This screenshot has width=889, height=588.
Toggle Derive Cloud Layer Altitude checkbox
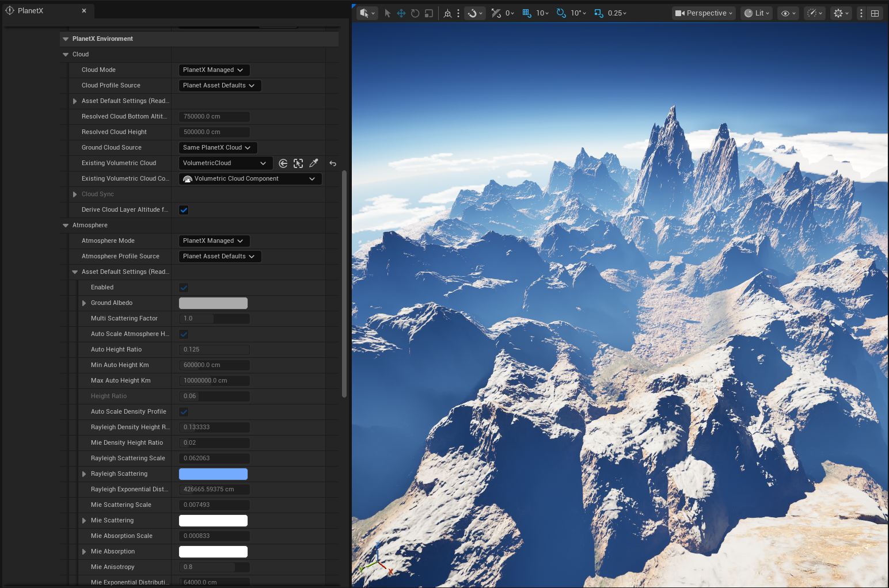(x=184, y=210)
